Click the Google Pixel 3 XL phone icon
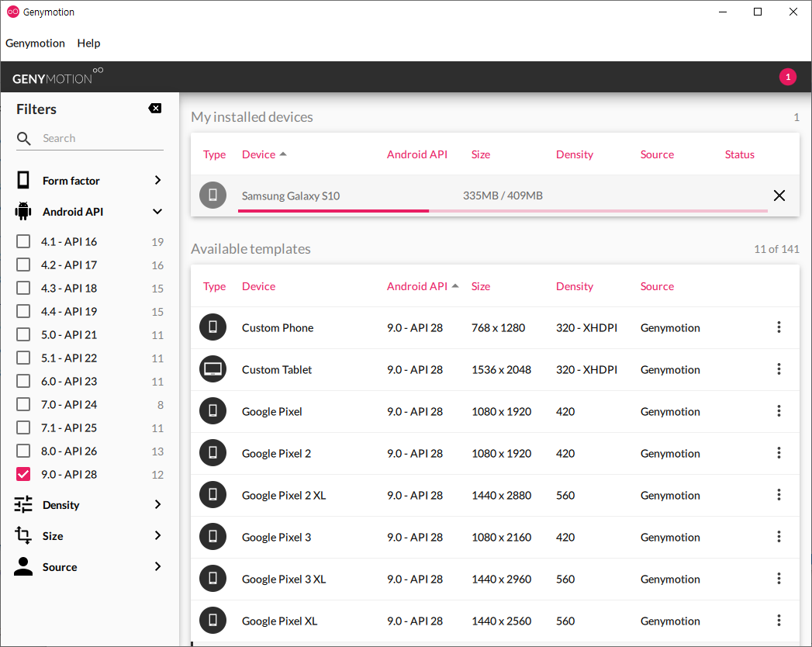812x647 pixels. [x=213, y=579]
